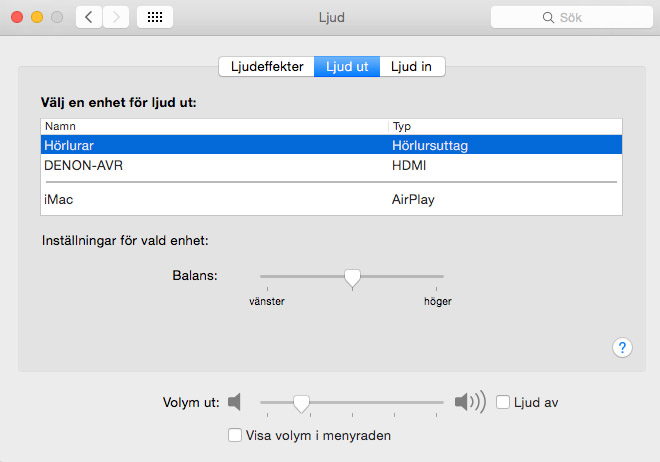
Task: Switch to the Ljudeffekter tab
Action: [x=266, y=67]
